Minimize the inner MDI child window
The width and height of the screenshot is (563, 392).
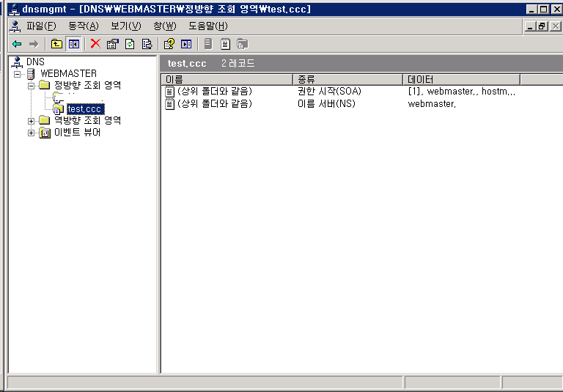pos(529,26)
